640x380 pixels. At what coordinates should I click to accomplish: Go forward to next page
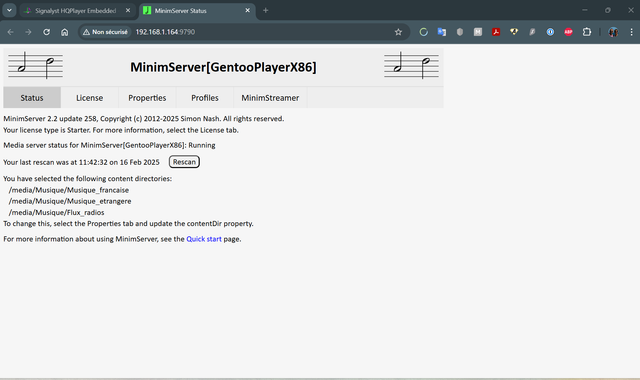(28, 32)
